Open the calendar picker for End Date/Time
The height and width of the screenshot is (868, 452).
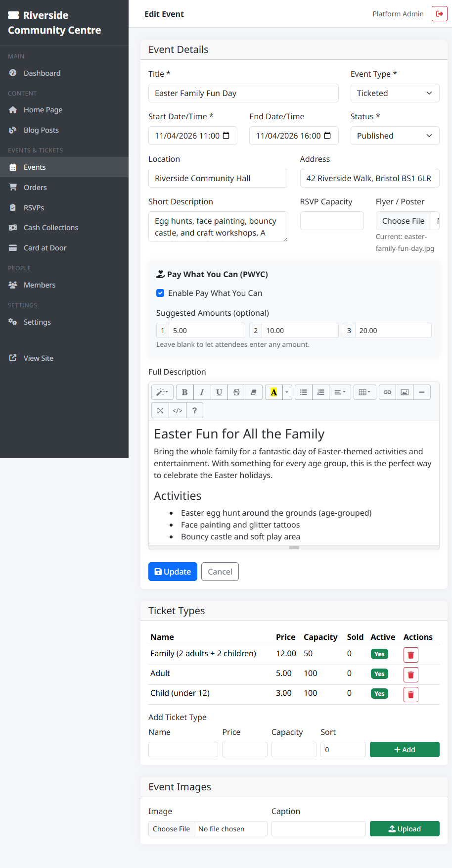327,136
